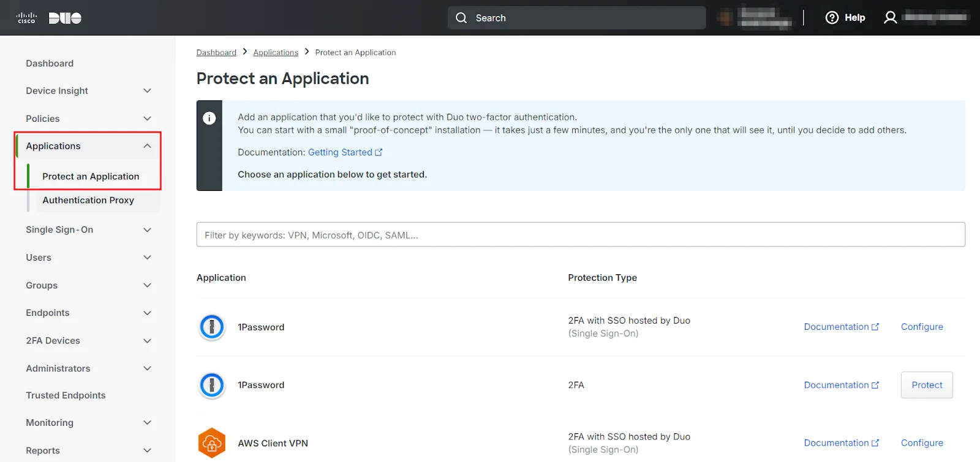This screenshot has width=980, height=462.
Task: Open the Applications sidebar item
Action: click(x=53, y=146)
